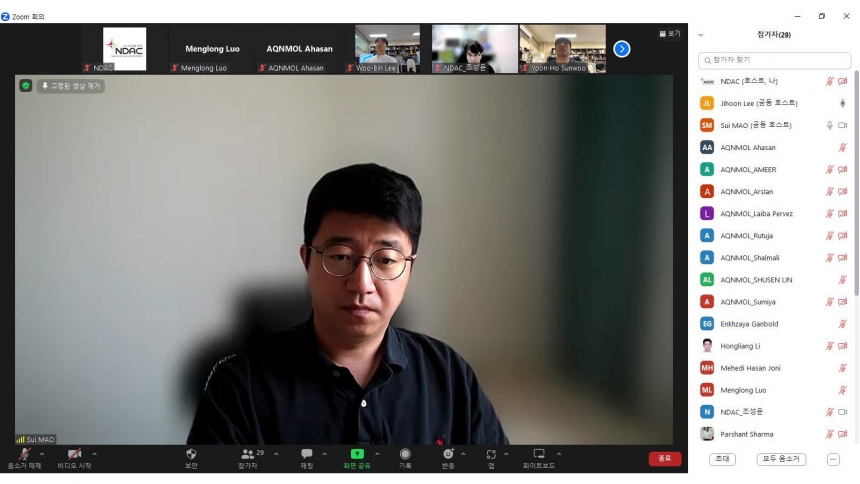860x484 pixels.
Task: Click the red 종료 end button
Action: click(664, 458)
